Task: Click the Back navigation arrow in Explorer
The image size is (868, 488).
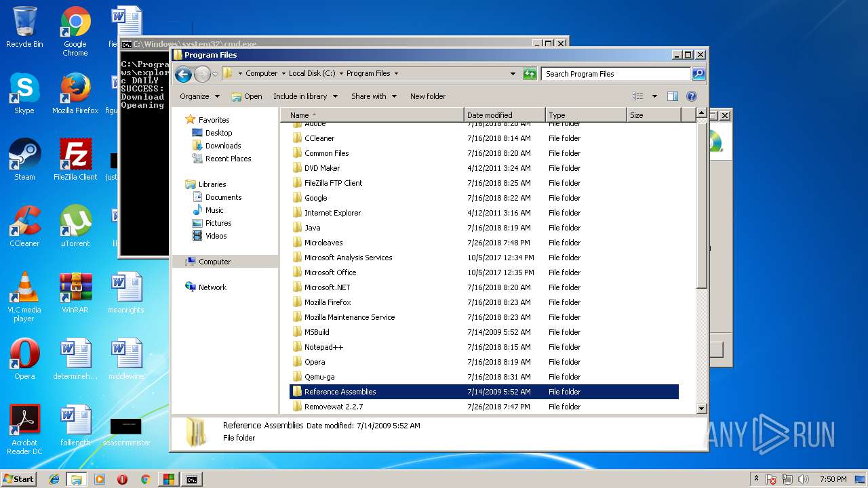Action: (183, 74)
